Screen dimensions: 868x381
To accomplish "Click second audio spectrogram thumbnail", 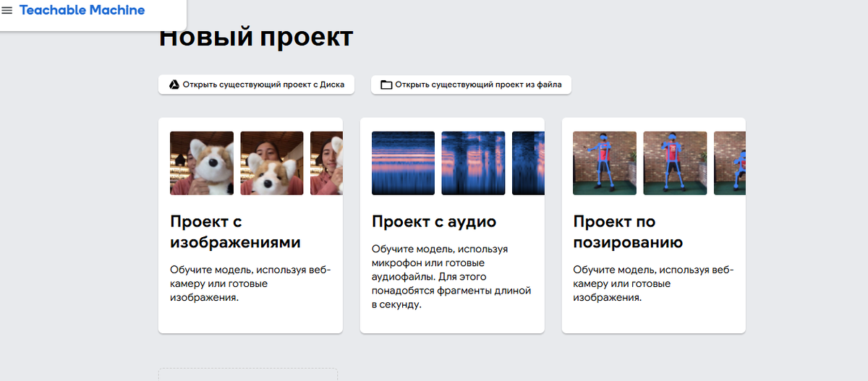I will 473,163.
